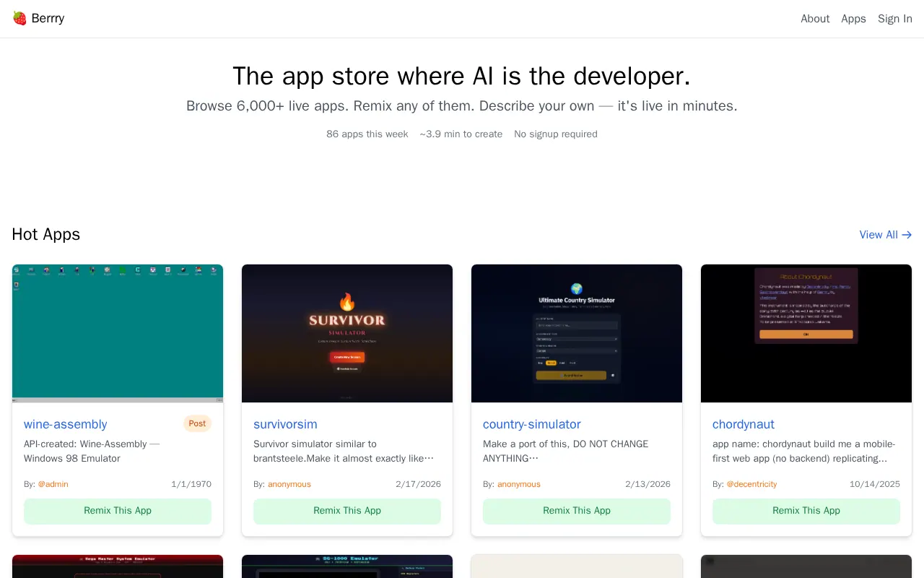Open the Chordynaut preview thumbnail
The width and height of the screenshot is (924, 578).
click(x=806, y=333)
